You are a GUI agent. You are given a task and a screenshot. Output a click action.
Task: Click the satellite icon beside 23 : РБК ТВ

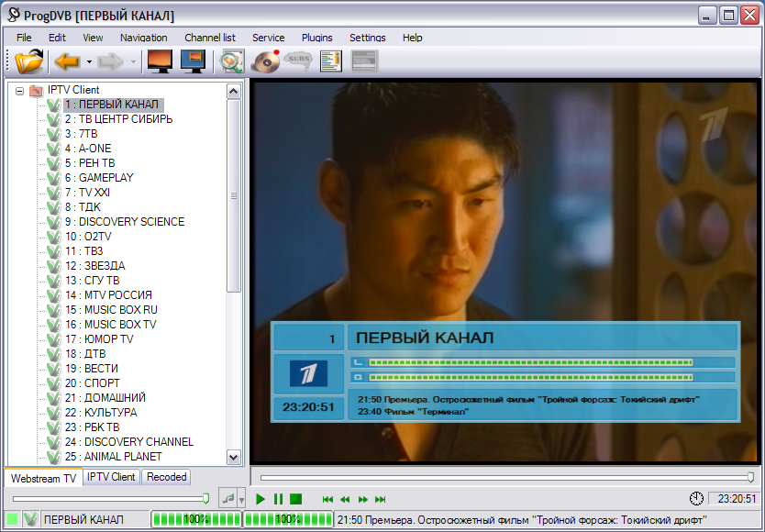point(53,427)
